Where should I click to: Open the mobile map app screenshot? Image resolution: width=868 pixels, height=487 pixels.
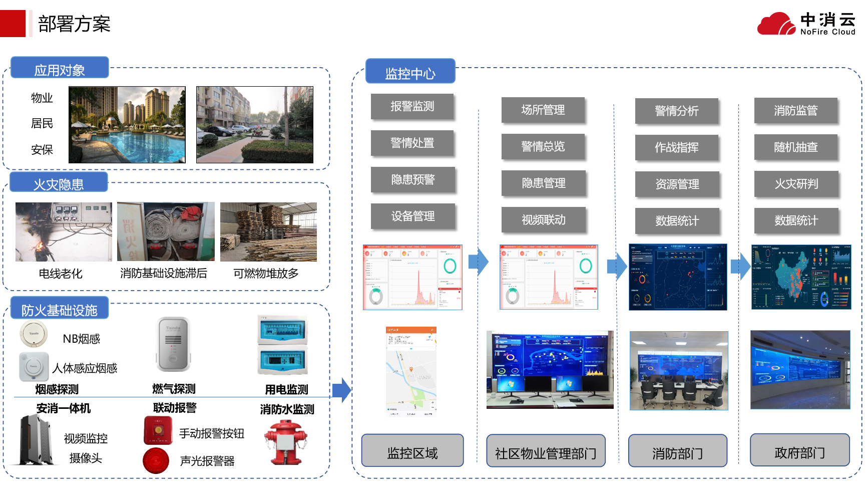coord(411,371)
